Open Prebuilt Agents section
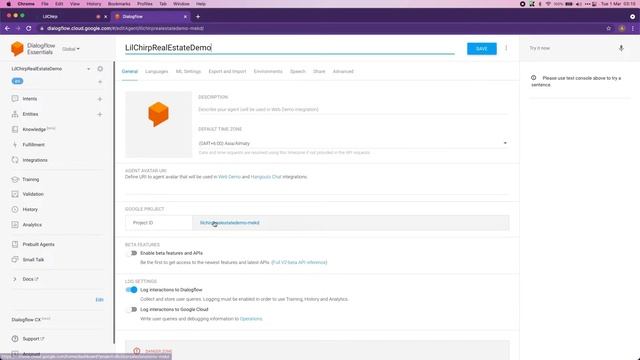The width and height of the screenshot is (640, 360). (x=38, y=244)
